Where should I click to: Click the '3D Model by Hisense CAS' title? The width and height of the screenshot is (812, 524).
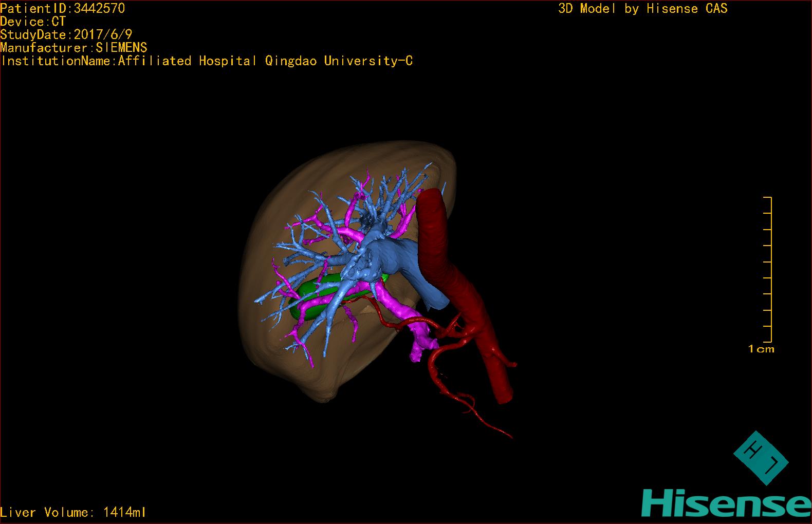(x=642, y=8)
